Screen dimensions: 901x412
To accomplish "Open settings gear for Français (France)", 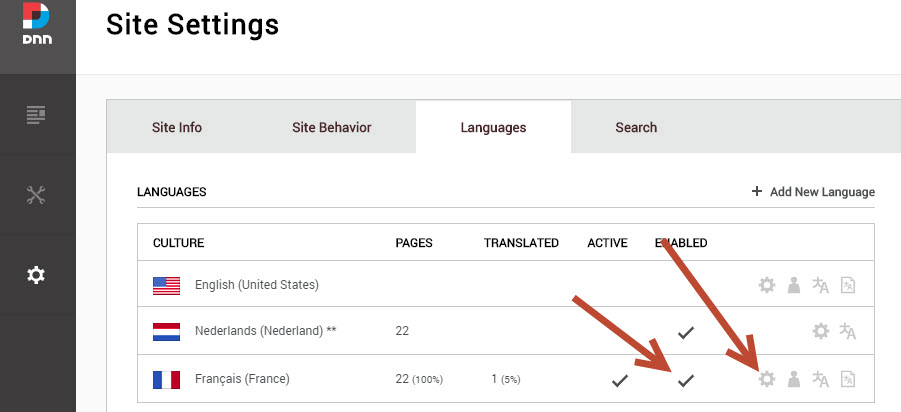I will (x=767, y=379).
